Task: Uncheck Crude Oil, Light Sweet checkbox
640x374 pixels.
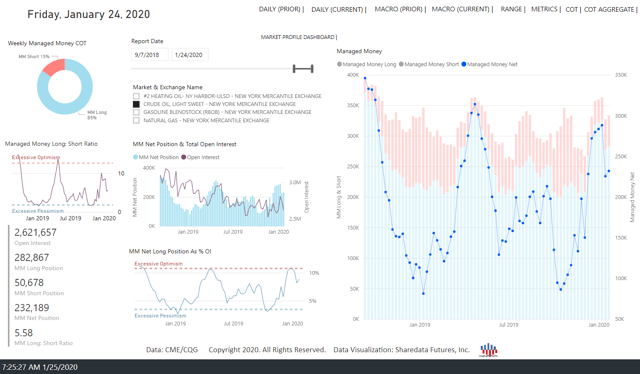Action: (136, 104)
